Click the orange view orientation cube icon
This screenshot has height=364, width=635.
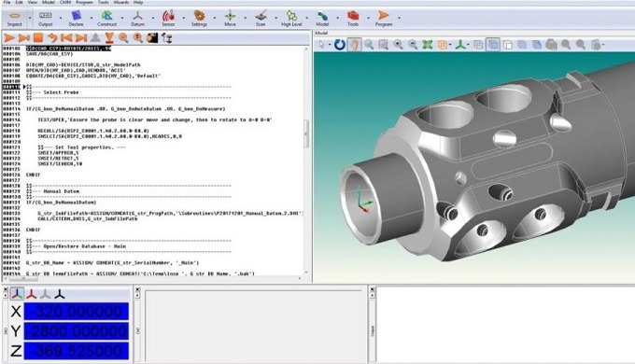[443, 45]
